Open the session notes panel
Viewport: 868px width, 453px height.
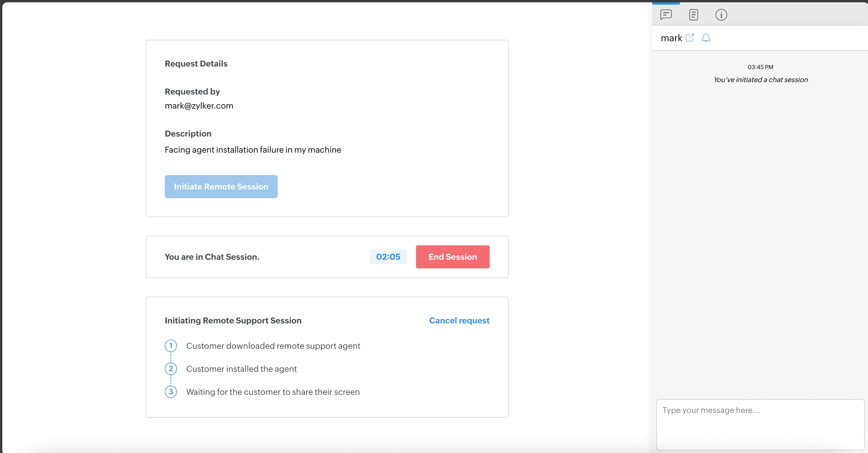[693, 15]
